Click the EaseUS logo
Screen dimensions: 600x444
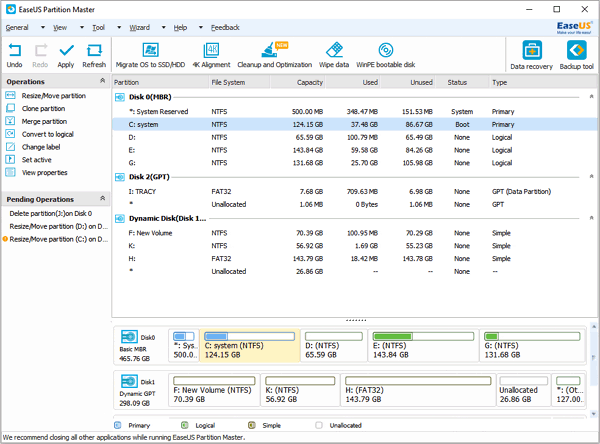[x=574, y=27]
